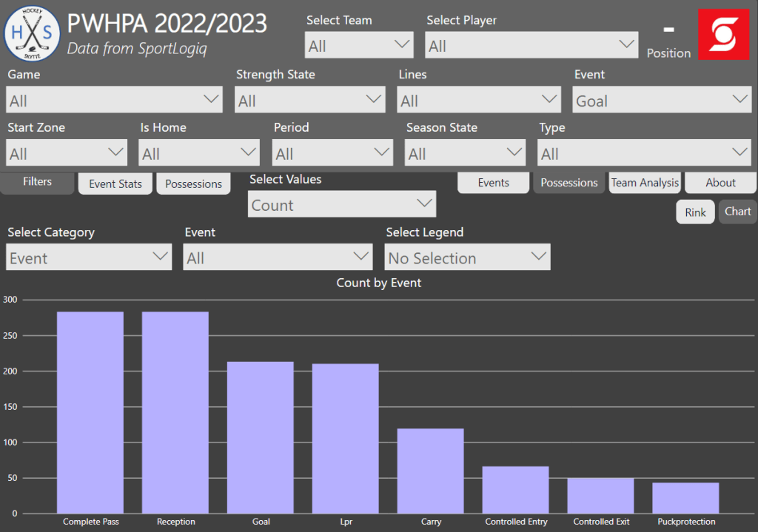
Task: Expand the Strength State dropdown
Action: pos(309,100)
